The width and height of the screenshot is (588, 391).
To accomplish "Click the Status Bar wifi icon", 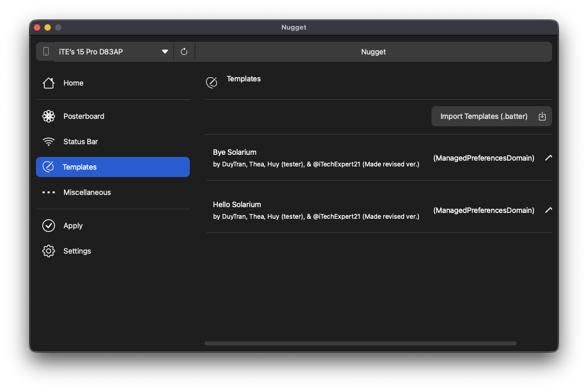I will coord(48,142).
